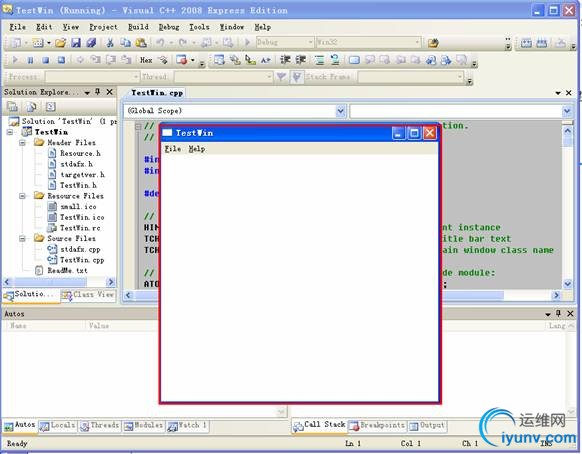Open the Debug menu

[x=169, y=27]
